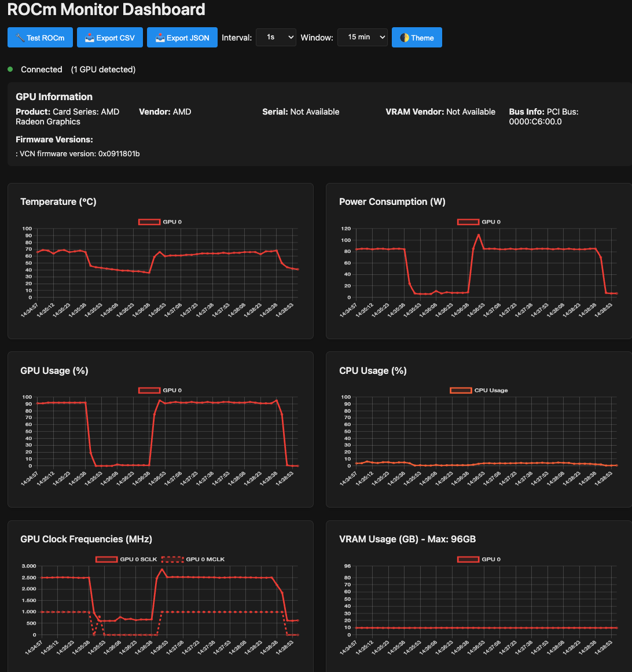Toggle GPU 0 series in Temperature legend
The image size is (632, 672).
pos(160,222)
